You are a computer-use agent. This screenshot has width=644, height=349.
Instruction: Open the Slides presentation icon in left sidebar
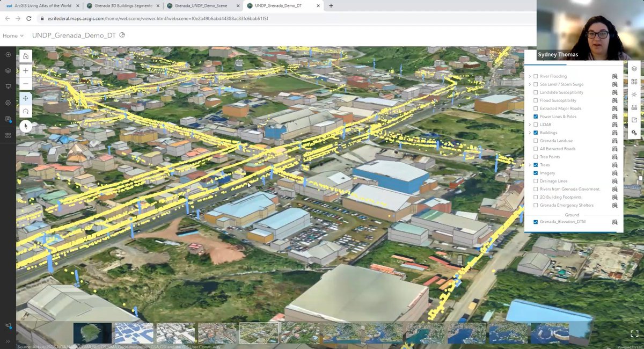point(8,86)
